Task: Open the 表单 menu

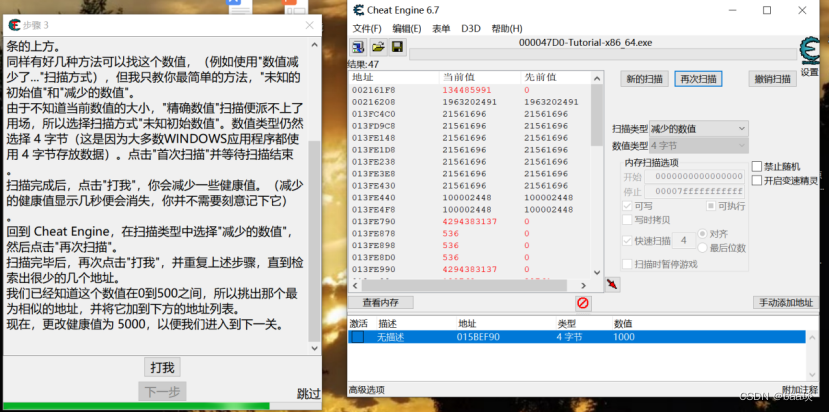Action: point(441,29)
